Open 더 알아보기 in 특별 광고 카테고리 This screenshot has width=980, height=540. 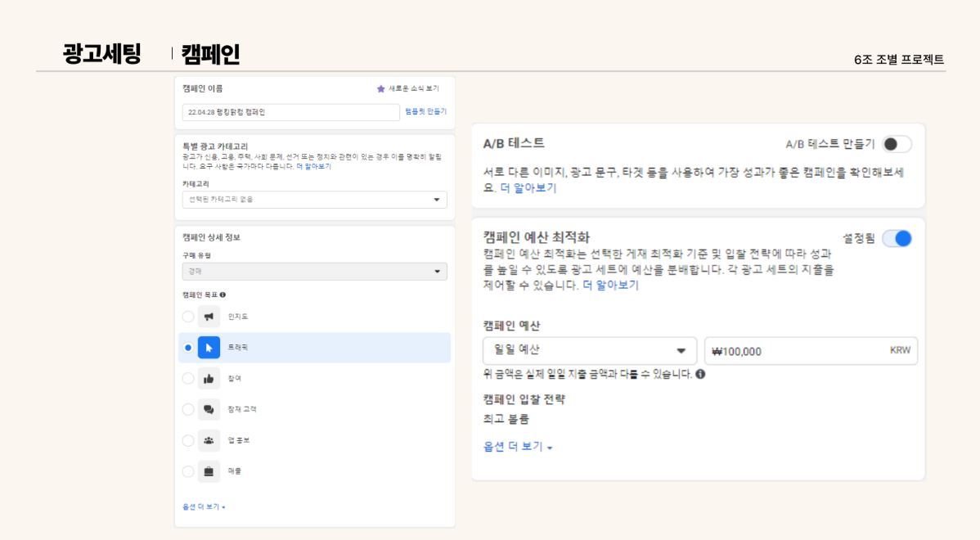click(314, 166)
